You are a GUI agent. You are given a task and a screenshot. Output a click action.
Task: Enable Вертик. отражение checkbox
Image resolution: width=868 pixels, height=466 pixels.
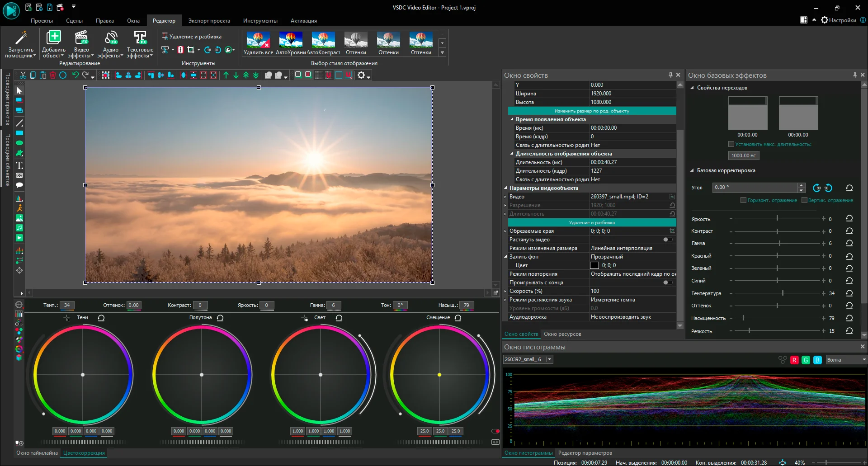coord(804,200)
